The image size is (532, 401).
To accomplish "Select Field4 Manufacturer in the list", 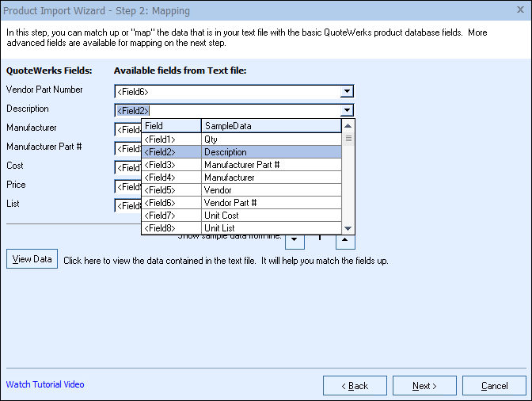I will coord(241,178).
